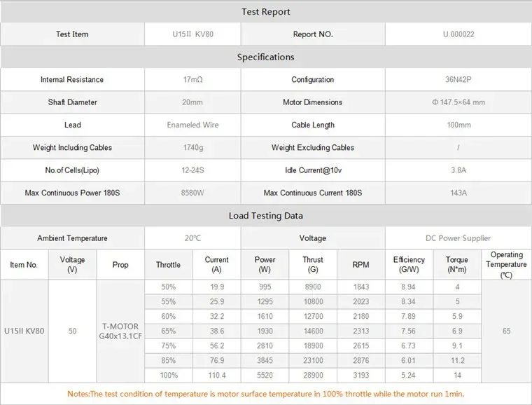Select the operating temperature value '65'
The width and height of the screenshot is (532, 405).
coord(506,331)
